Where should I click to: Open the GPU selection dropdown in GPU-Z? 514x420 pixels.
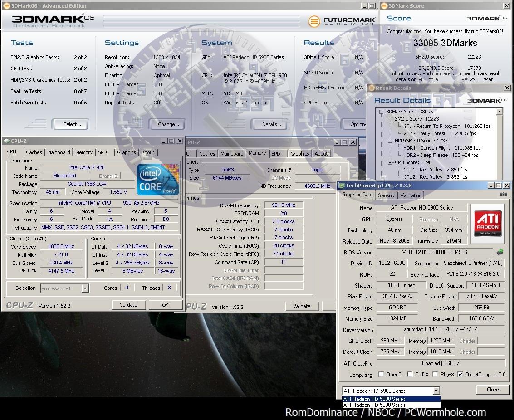coord(436,391)
